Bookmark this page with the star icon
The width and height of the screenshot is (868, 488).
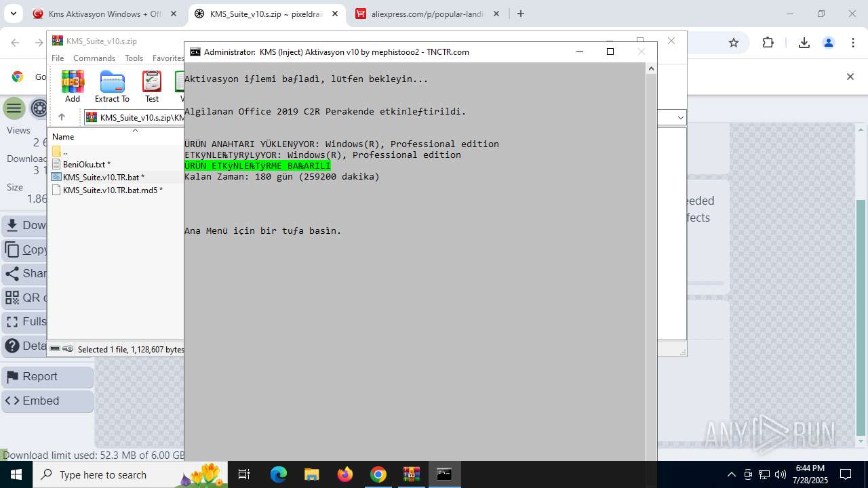(734, 43)
